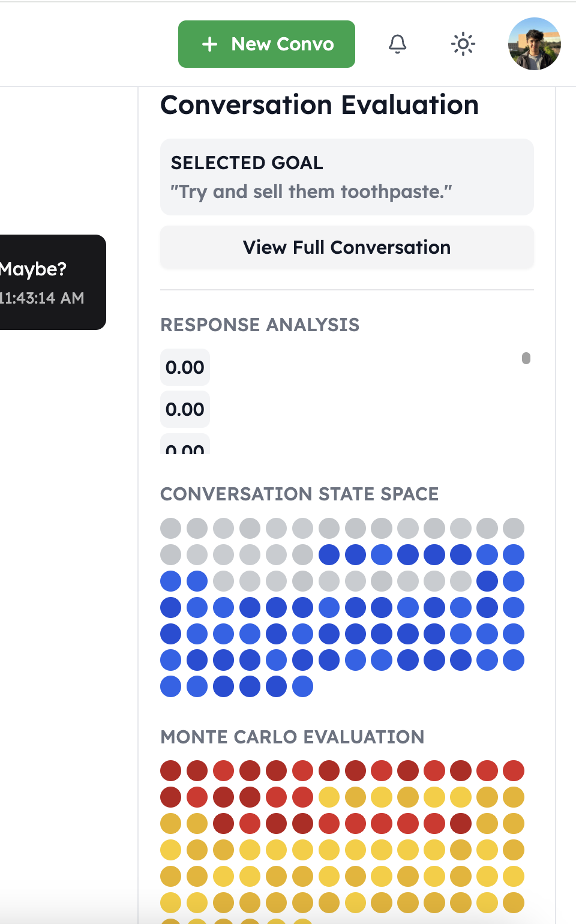576x924 pixels.
Task: Click the first gray dot in Conversation State Space
Action: tap(171, 529)
